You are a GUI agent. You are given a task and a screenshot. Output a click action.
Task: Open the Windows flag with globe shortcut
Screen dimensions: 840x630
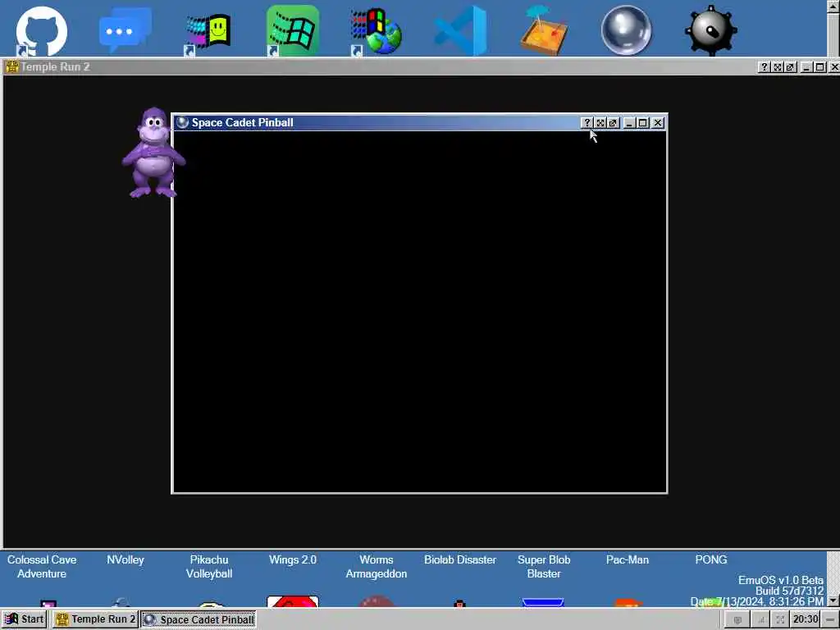click(376, 32)
